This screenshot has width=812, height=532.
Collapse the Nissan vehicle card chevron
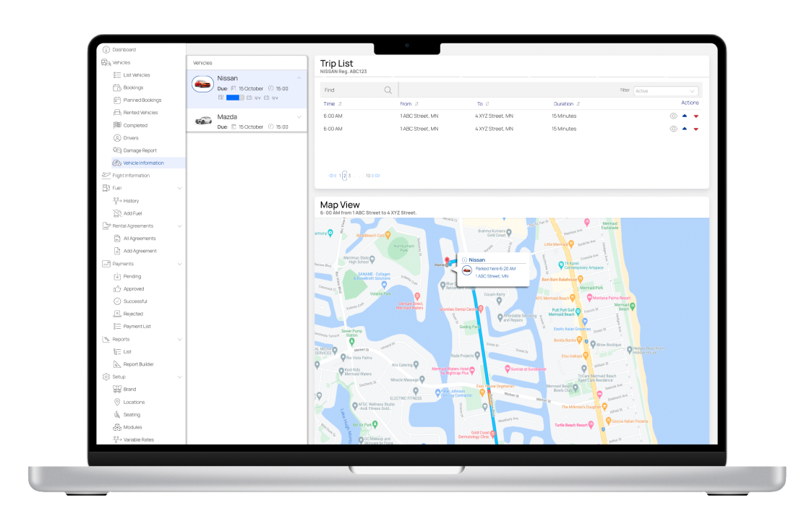point(299,78)
